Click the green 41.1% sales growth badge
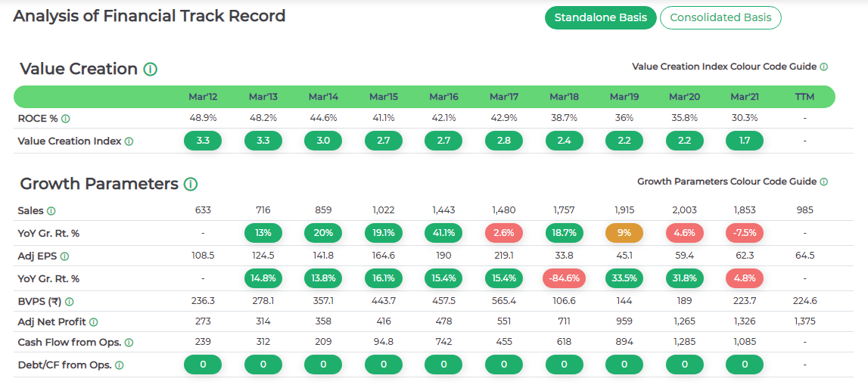Viewport: 868px width, 391px height. coord(443,233)
